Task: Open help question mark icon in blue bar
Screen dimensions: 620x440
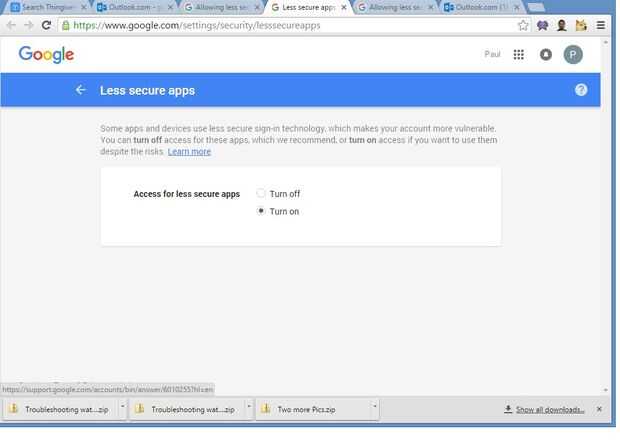Action: (x=581, y=90)
